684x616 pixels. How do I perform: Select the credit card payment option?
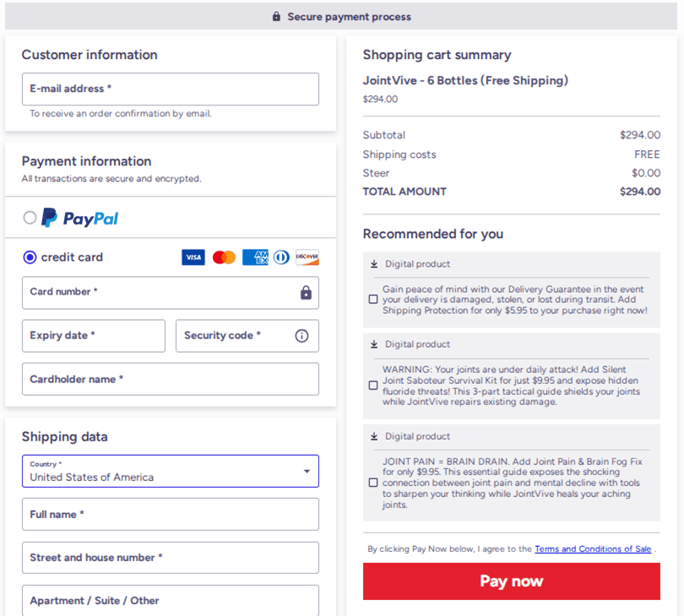pyautogui.click(x=30, y=257)
